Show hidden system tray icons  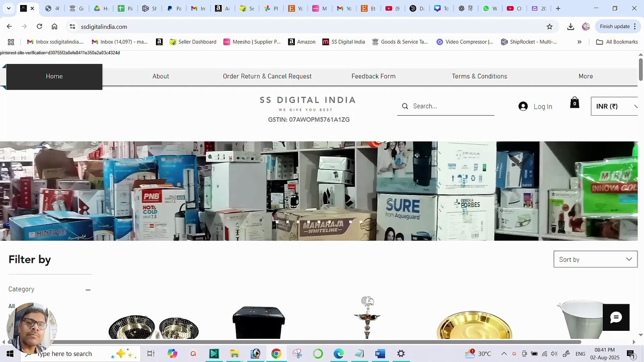[504, 354]
